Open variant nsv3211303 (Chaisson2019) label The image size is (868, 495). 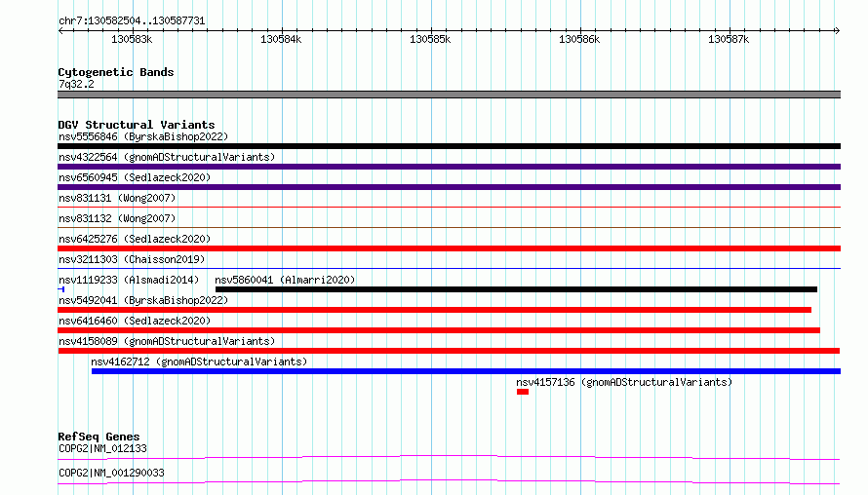click(x=132, y=259)
